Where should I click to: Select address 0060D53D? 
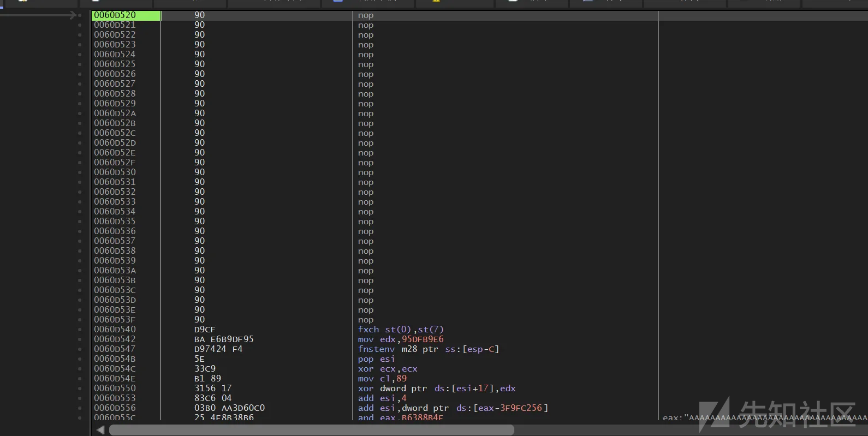point(115,300)
